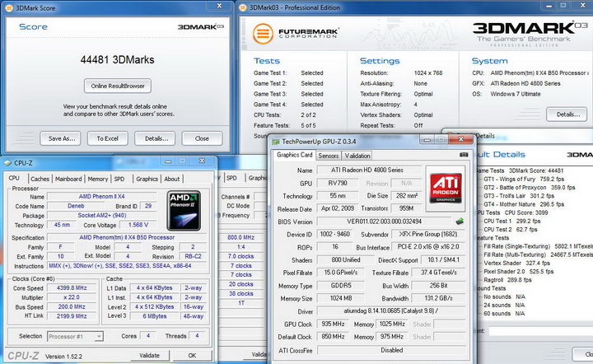
Task: Switch to Sensors tab in GPU-Z
Action: pos(329,156)
